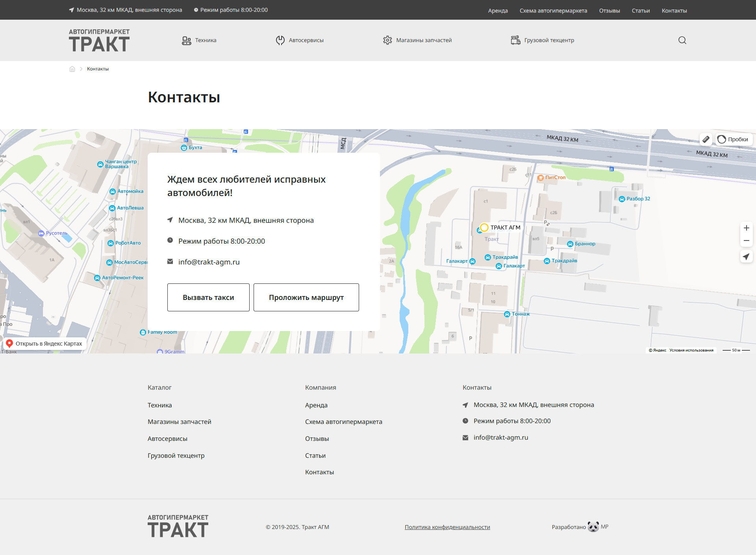756x555 pixels.
Task: Open the Грузовой техцентр menu item
Action: tap(543, 40)
